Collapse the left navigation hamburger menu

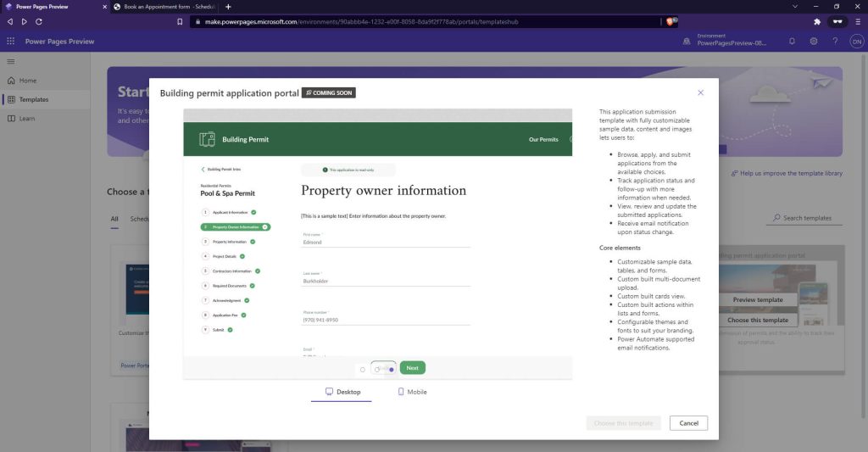coord(11,62)
